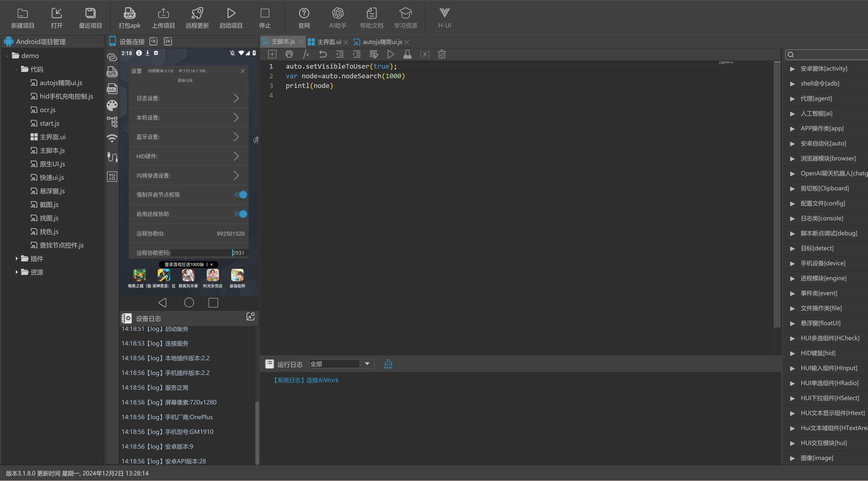Open HID硬件 chevron row
The height and width of the screenshot is (481, 868).
189,156
